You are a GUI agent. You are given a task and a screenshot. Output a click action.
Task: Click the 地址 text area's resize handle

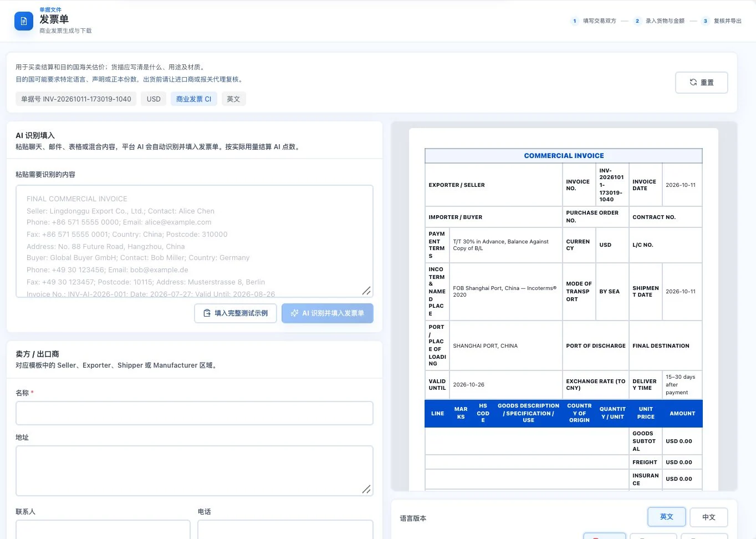tap(366, 489)
